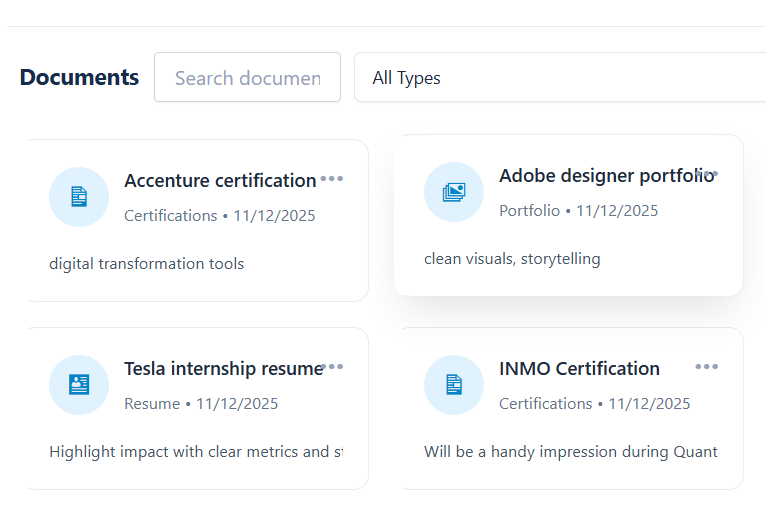Open the Accenture certification title
This screenshot has width=766, height=516.
click(220, 181)
